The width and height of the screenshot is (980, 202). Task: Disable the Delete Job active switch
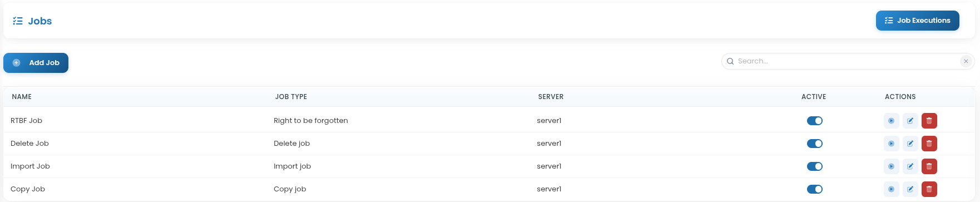pos(815,144)
